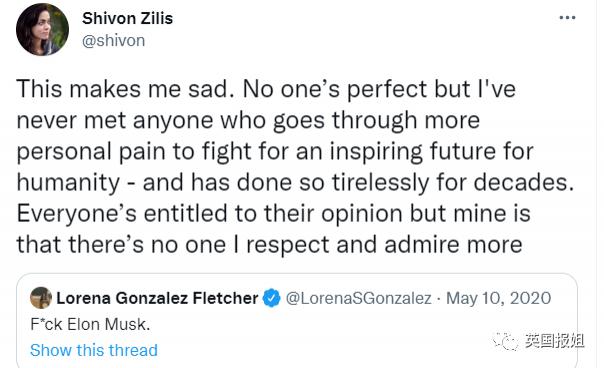
Task: Click Lorena Gonzalez Fletcher's small avatar
Action: (41, 298)
